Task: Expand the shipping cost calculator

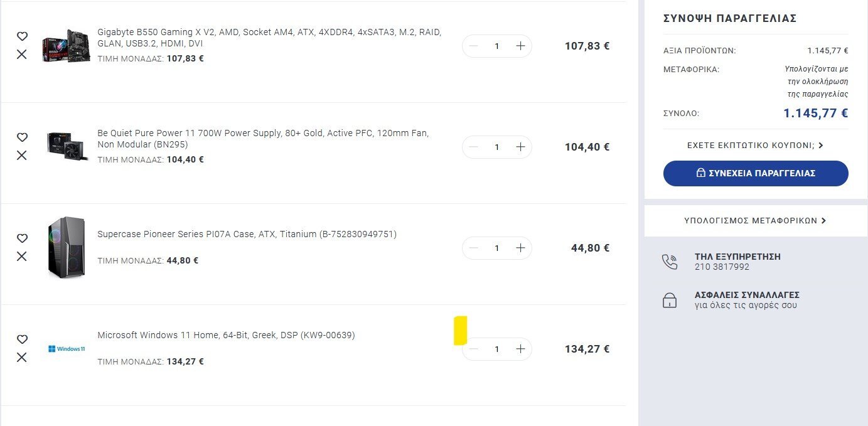Action: [755, 221]
